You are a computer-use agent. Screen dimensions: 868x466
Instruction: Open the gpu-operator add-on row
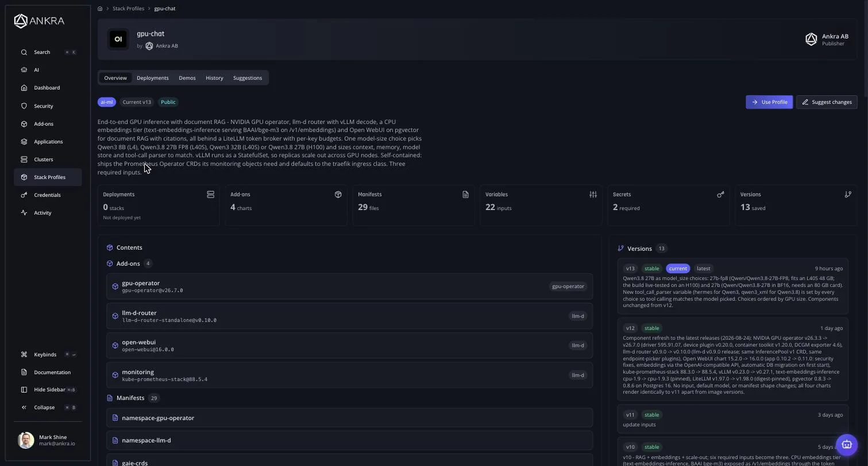point(349,286)
